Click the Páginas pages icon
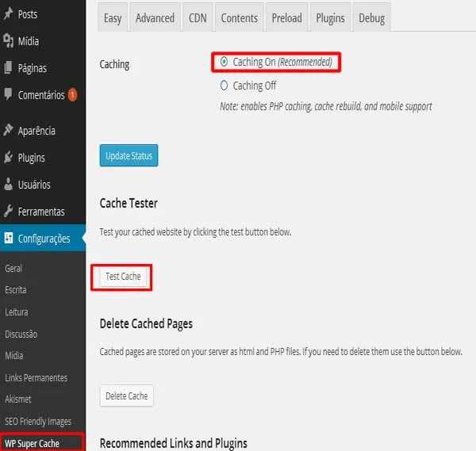476x451 pixels. pos(8,67)
